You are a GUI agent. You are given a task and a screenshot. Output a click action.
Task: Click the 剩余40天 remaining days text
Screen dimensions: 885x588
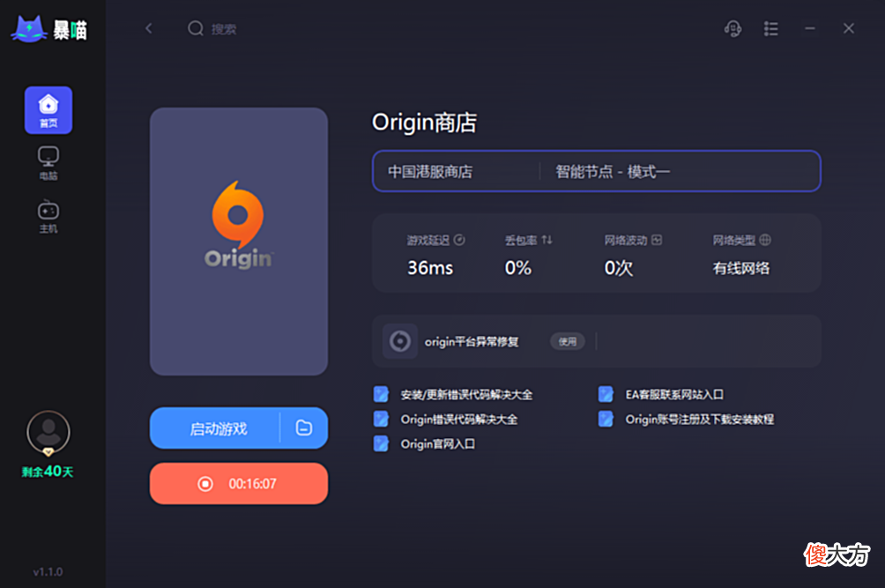click(48, 471)
